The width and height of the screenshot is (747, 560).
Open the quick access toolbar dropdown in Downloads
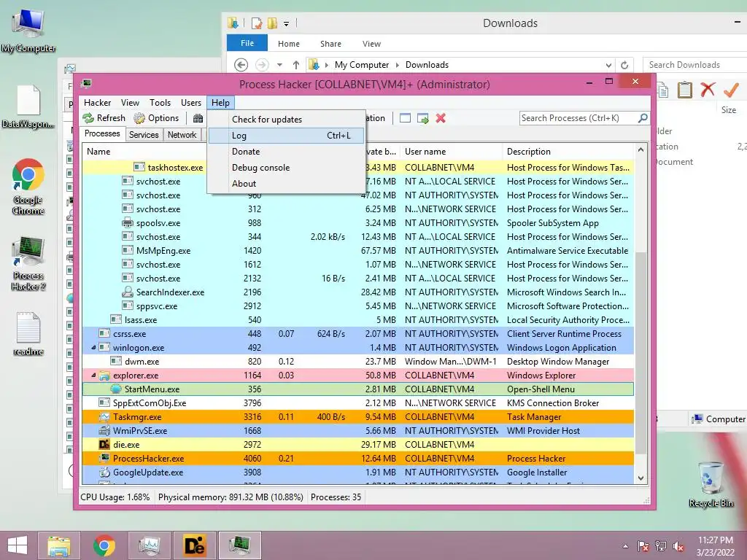click(286, 23)
